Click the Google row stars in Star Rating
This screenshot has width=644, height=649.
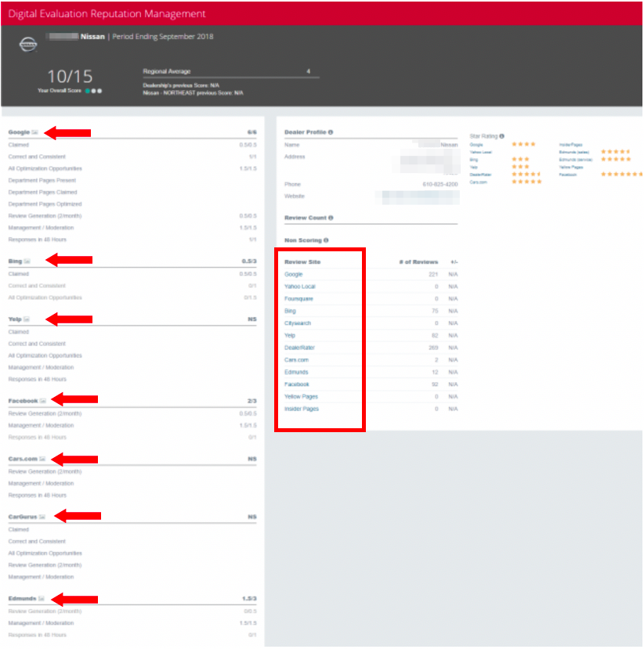pos(523,144)
